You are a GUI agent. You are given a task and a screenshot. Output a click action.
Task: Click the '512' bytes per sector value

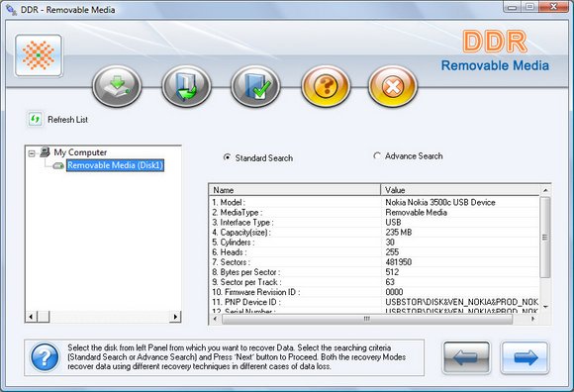(x=392, y=272)
